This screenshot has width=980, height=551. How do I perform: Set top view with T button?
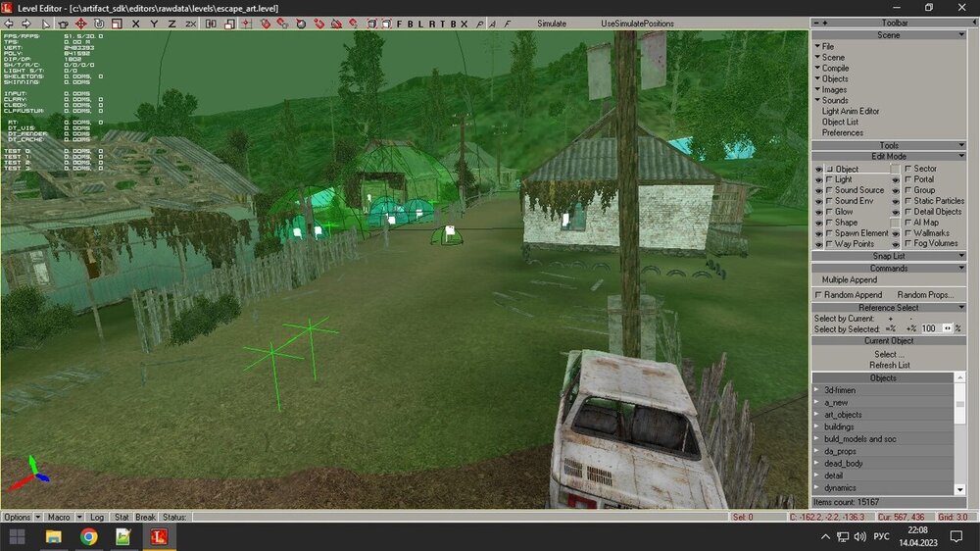(x=442, y=24)
